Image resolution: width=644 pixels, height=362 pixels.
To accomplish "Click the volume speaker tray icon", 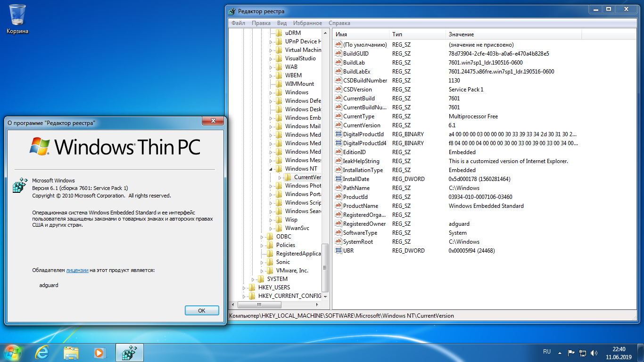I will [x=594, y=353].
